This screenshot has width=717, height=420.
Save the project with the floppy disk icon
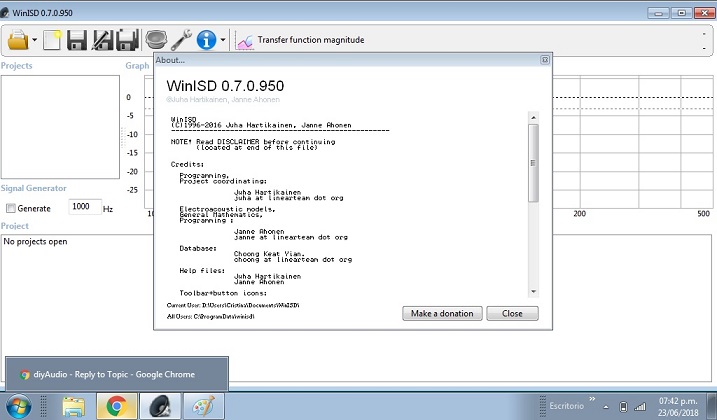pos(77,40)
